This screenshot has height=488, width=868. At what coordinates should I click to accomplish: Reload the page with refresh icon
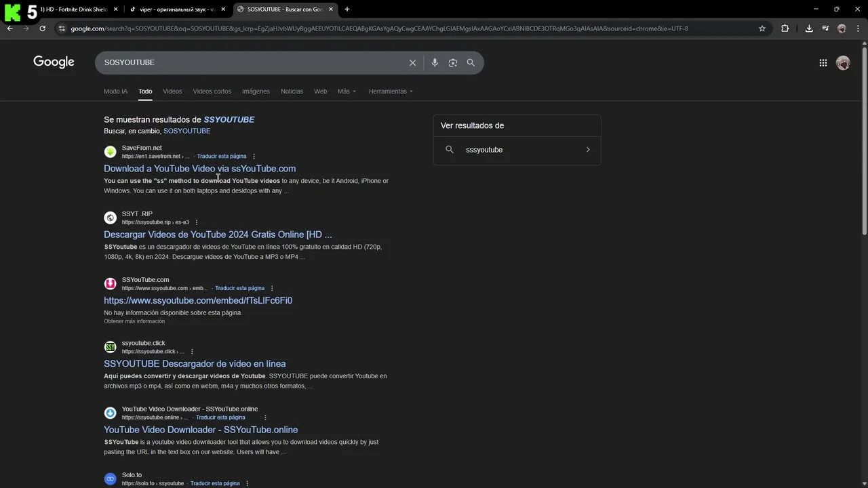tap(42, 28)
